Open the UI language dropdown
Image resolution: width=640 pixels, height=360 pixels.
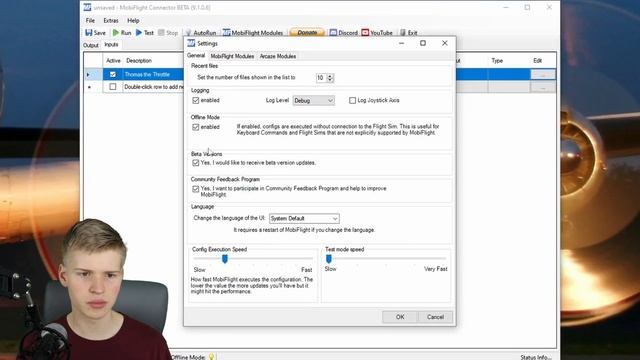pos(304,219)
